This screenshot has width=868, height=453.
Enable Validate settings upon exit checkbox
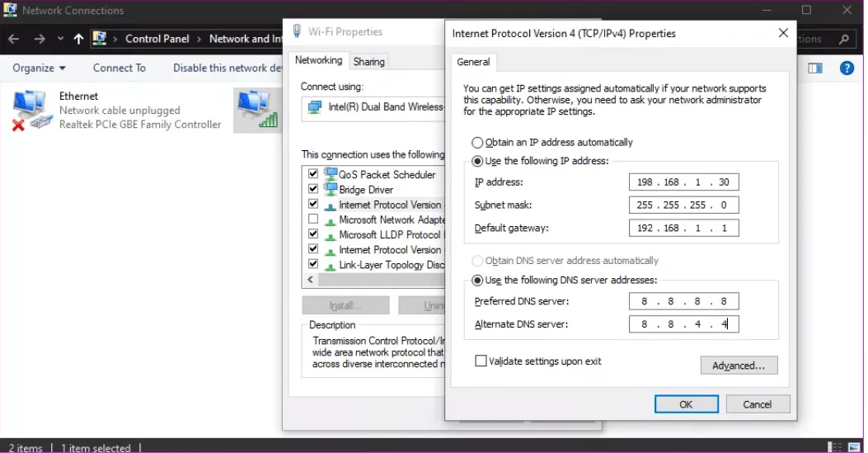pyautogui.click(x=481, y=361)
